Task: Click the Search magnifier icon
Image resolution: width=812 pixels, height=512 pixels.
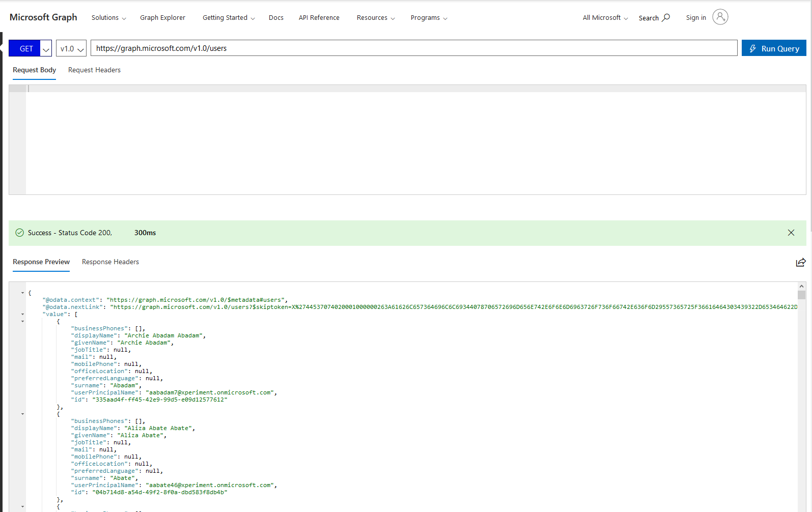Action: [x=666, y=17]
